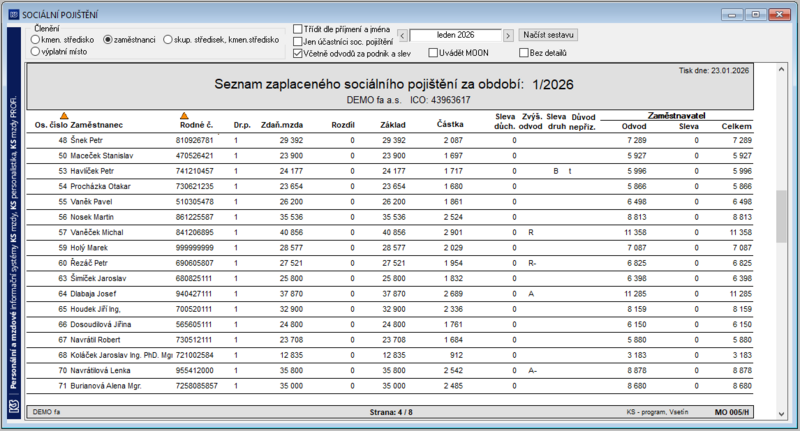Select the Dlabaja Josef row
Viewport: 800px width, 431px height.
[x=390, y=293]
